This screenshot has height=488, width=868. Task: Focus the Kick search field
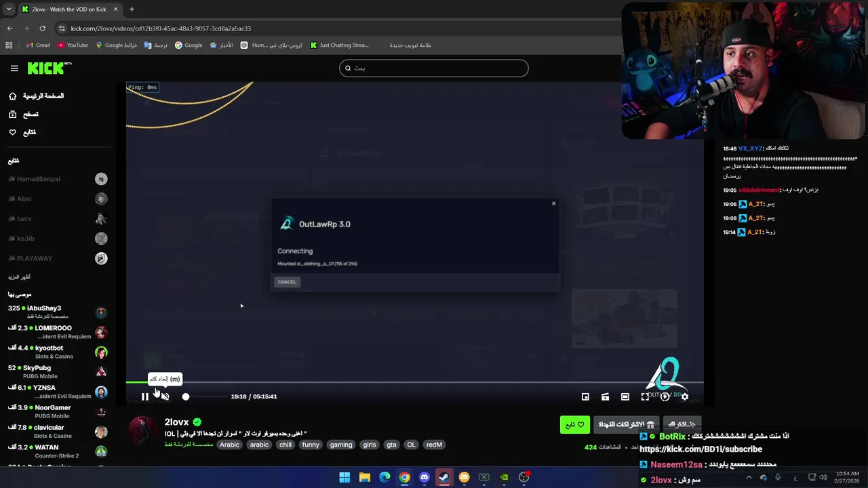coord(434,68)
